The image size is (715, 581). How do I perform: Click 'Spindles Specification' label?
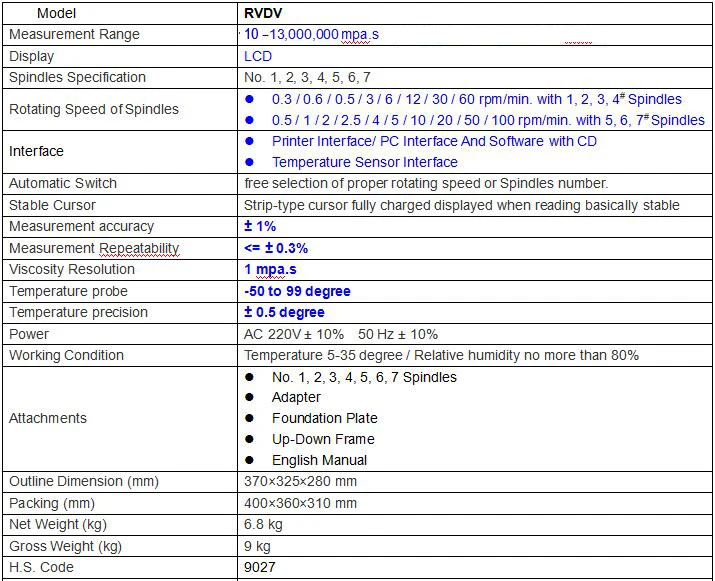tap(78, 77)
